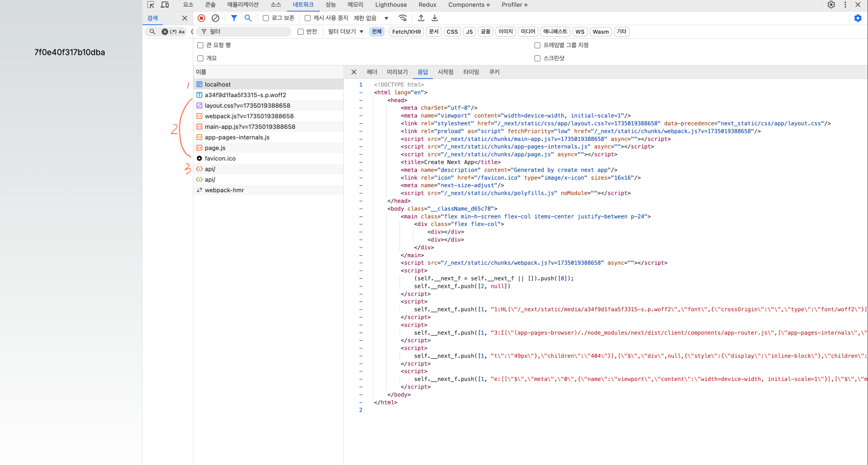Open the blue network settings gear

click(x=858, y=18)
